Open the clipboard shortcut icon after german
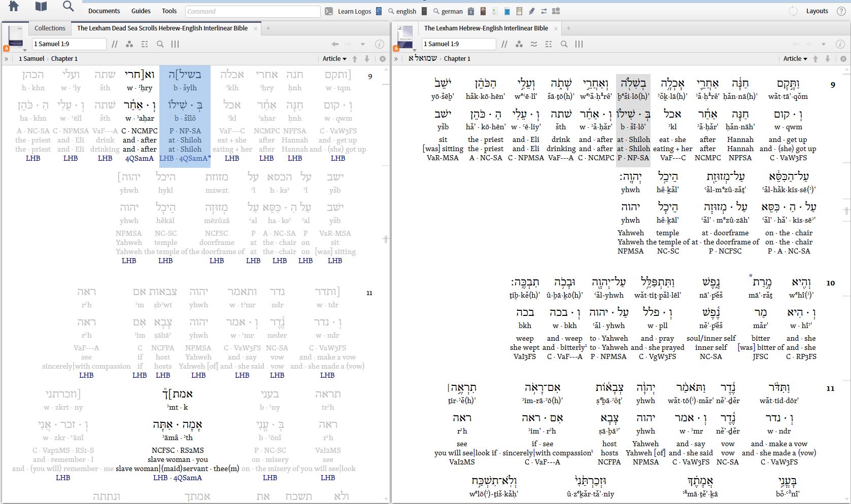The width and height of the screenshot is (851, 504). coord(471,11)
